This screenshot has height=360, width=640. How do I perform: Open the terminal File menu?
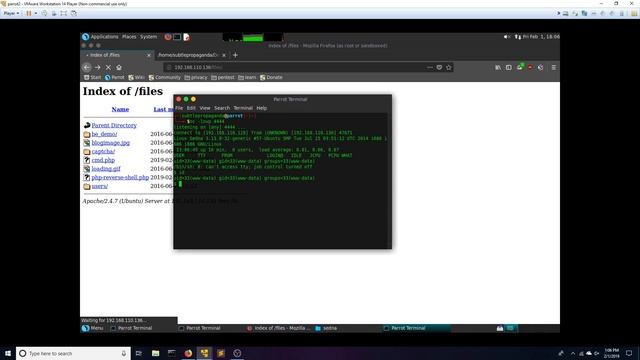point(179,108)
